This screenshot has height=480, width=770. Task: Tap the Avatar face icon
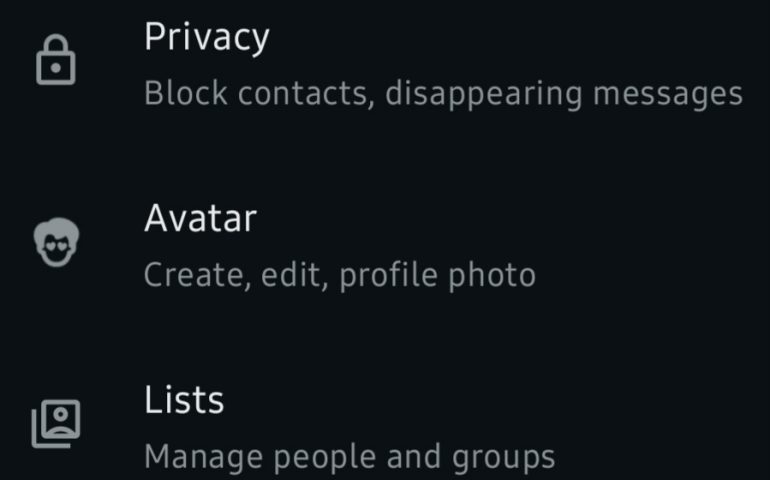(56, 242)
